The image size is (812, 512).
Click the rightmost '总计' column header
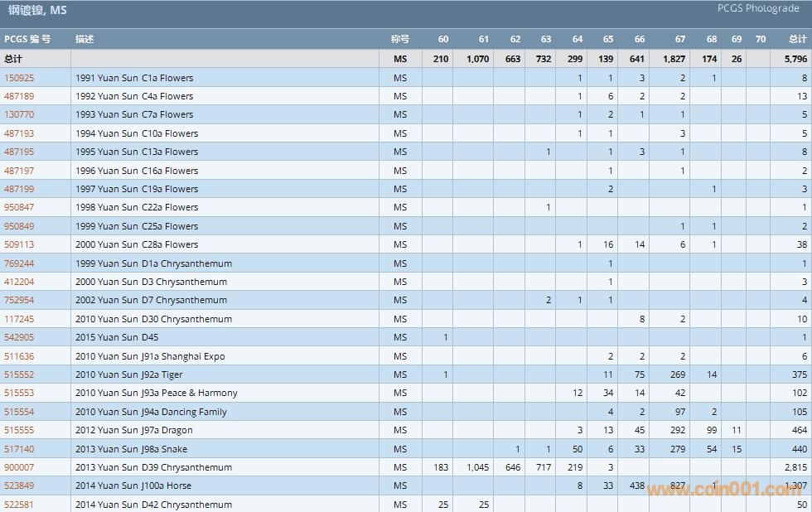797,39
